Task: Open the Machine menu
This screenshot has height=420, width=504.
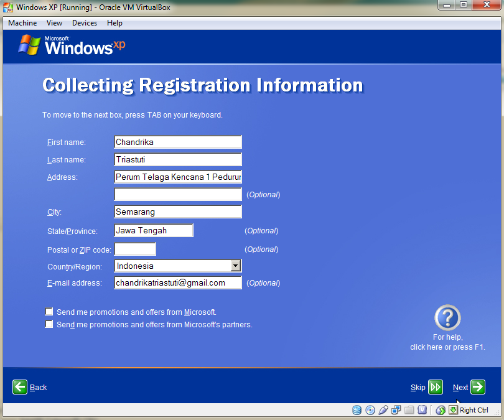Action: click(x=22, y=23)
